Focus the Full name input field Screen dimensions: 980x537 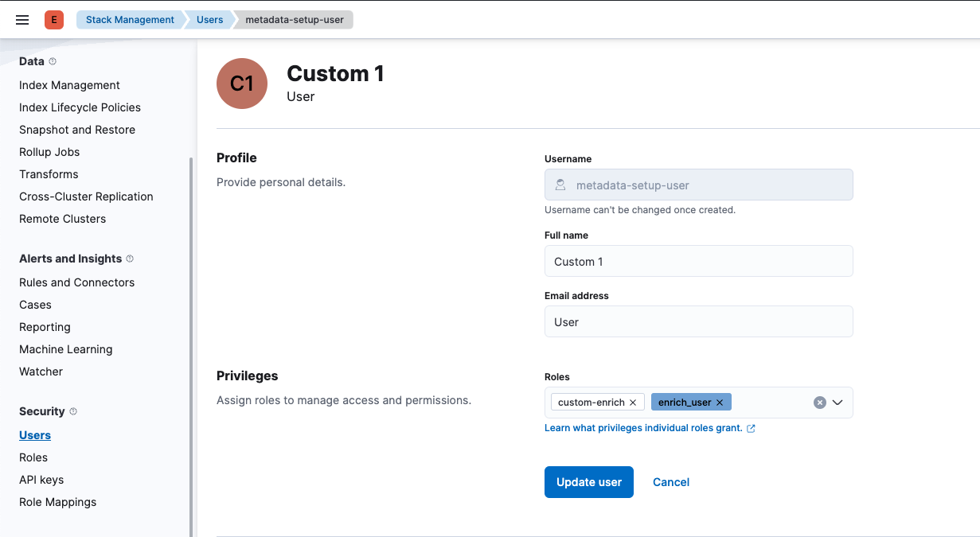pyautogui.click(x=699, y=261)
